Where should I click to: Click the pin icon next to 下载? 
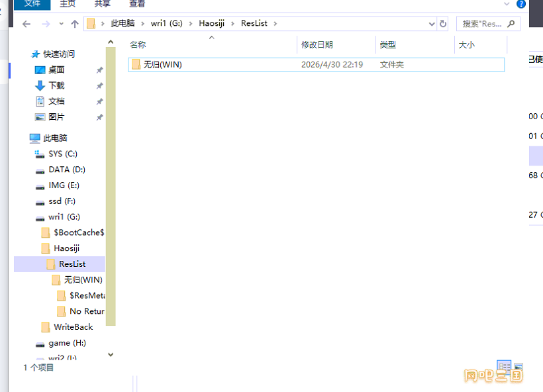click(100, 86)
